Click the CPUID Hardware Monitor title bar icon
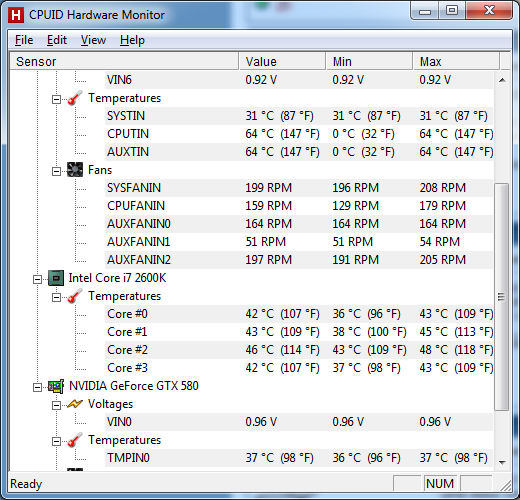Viewport: 520px width, 500px height. tap(16, 15)
